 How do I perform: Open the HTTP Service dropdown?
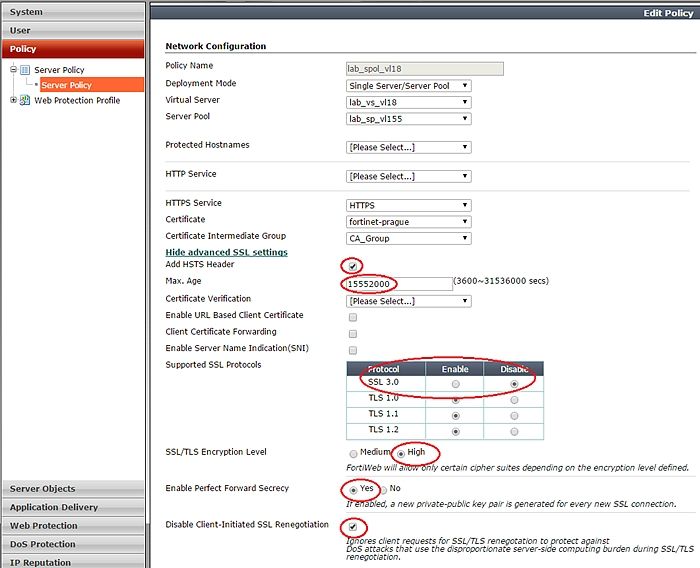coord(408,176)
